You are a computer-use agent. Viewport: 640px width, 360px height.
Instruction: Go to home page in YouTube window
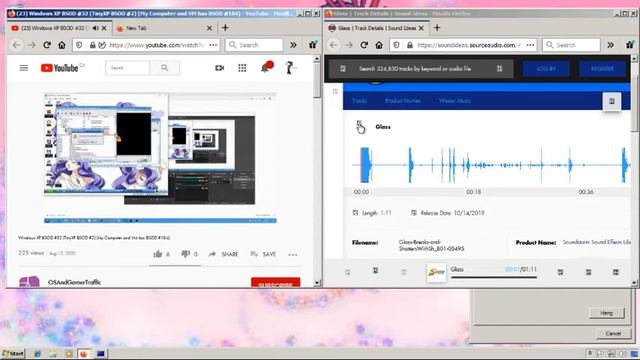coord(62,45)
